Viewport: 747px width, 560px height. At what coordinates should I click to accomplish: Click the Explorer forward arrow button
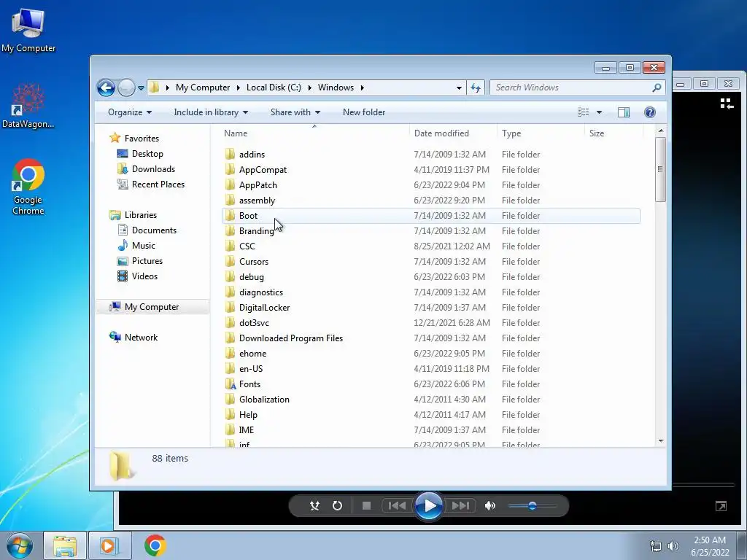[126, 87]
